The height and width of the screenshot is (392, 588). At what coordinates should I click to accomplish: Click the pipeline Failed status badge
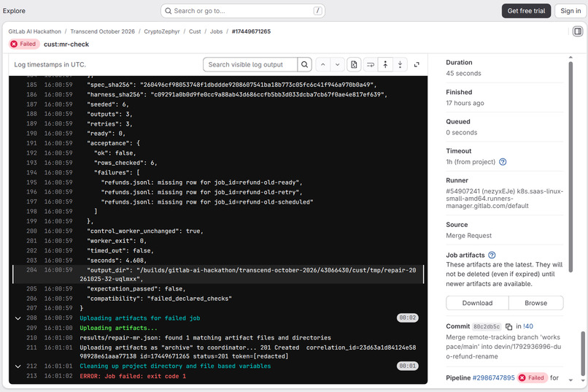coord(532,377)
